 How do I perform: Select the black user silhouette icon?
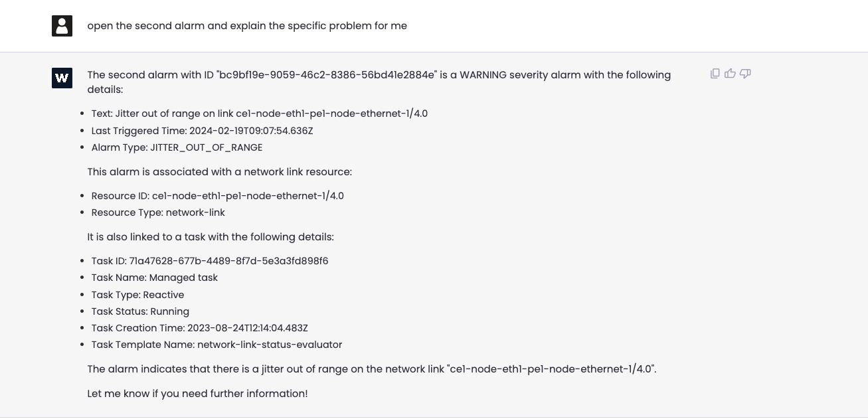pyautogui.click(x=62, y=26)
